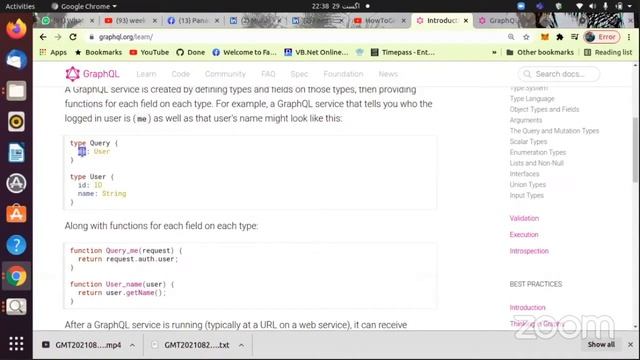Go to Arguments section
This screenshot has height=360, width=640.
(526, 120)
